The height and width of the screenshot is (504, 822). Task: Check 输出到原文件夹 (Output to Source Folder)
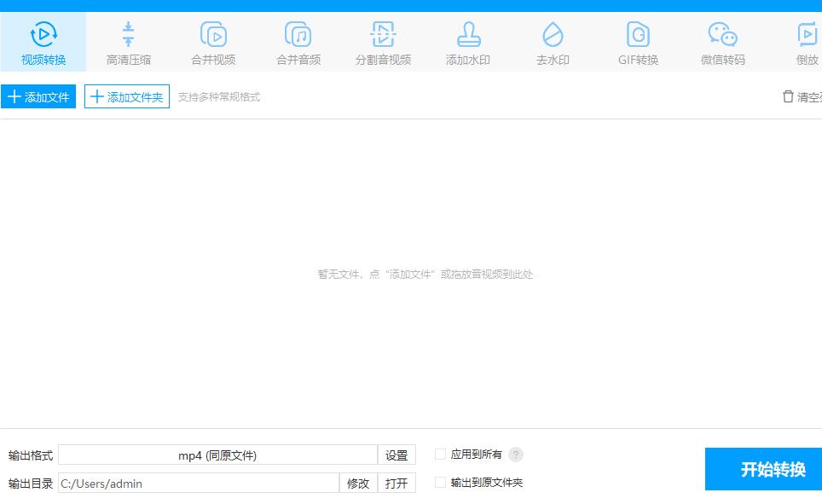pos(440,482)
